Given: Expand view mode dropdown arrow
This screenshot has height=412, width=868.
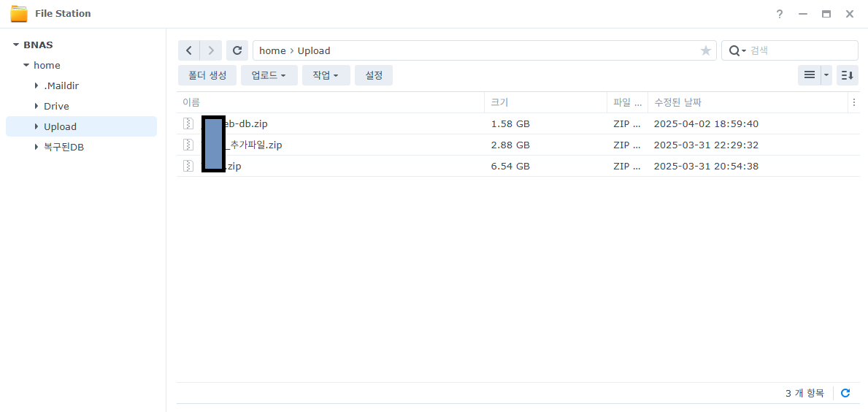Looking at the screenshot, I should pos(826,75).
